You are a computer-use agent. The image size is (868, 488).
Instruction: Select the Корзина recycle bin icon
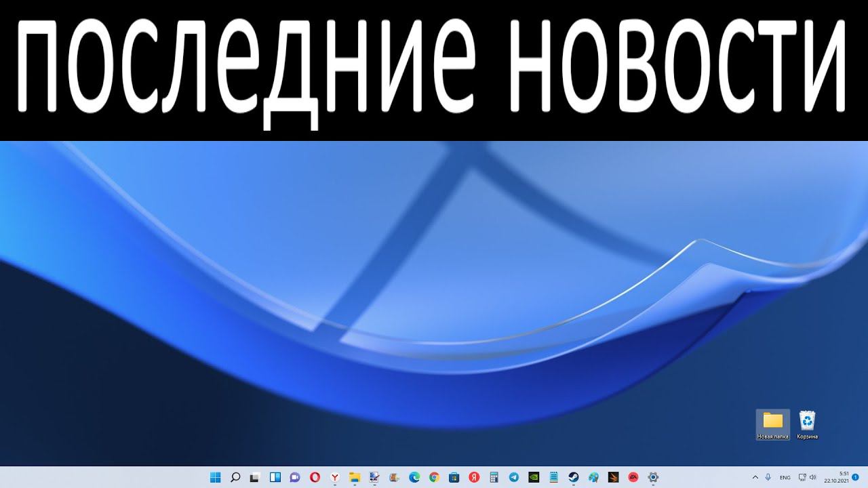[807, 425]
